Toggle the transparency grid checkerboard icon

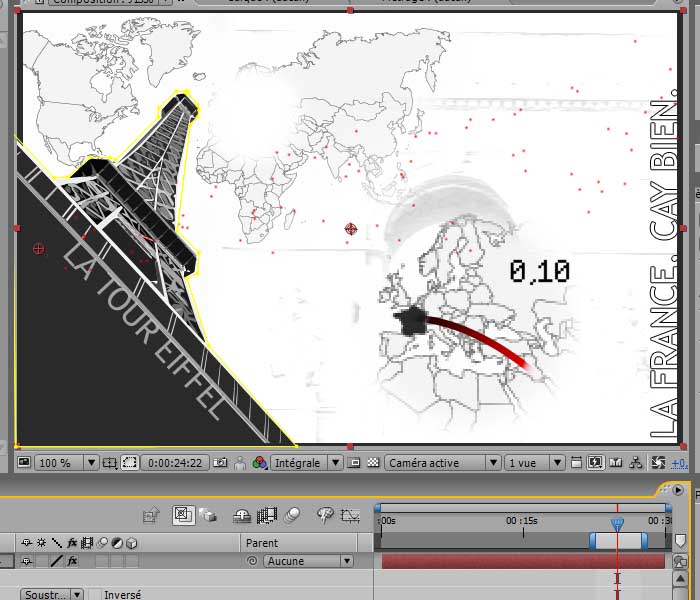[x=373, y=463]
